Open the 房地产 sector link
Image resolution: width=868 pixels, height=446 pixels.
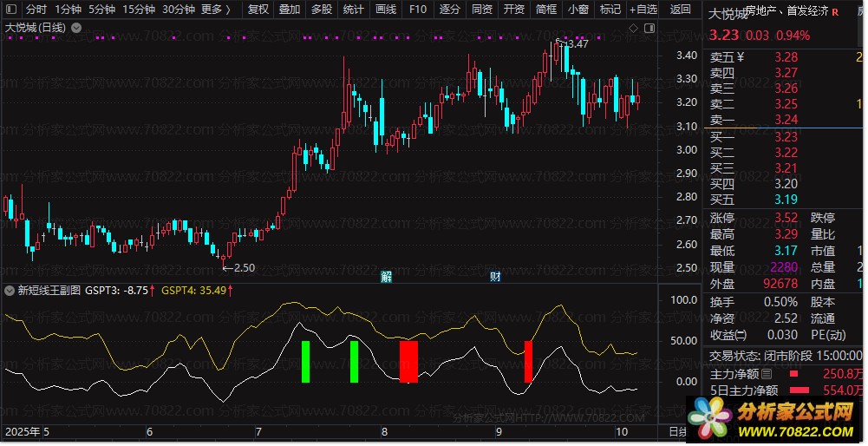tap(762, 11)
